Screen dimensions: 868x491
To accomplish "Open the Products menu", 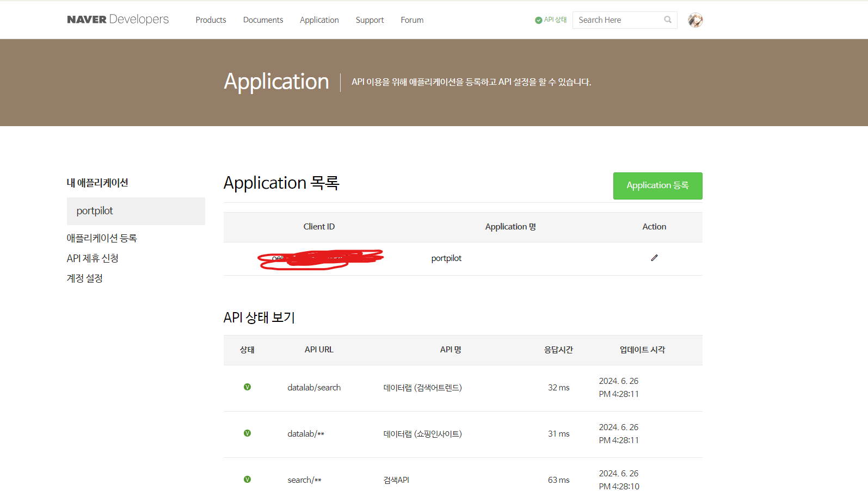I will [211, 20].
